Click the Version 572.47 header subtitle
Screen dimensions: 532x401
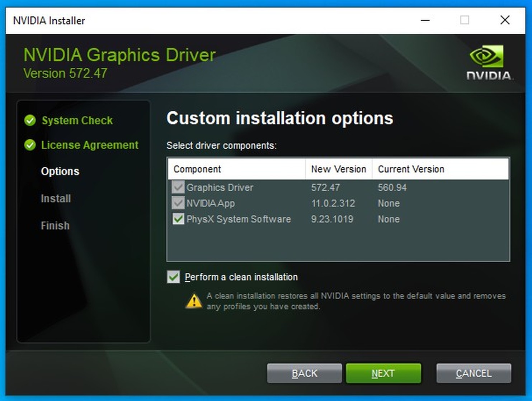[65, 73]
